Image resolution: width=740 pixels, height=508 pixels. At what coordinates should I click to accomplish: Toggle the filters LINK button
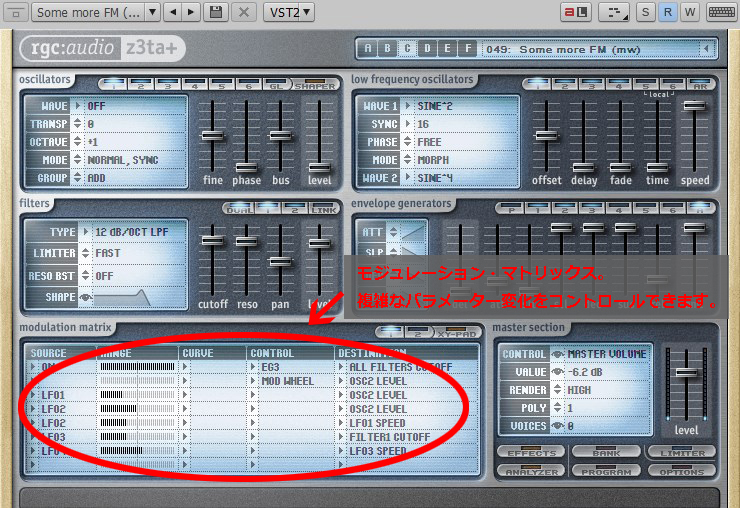(x=324, y=209)
